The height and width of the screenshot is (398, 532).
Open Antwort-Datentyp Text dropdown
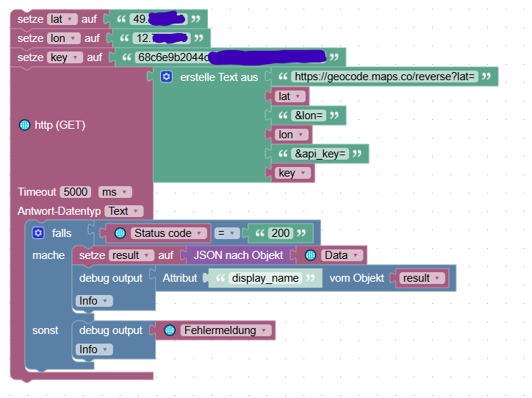tap(124, 211)
